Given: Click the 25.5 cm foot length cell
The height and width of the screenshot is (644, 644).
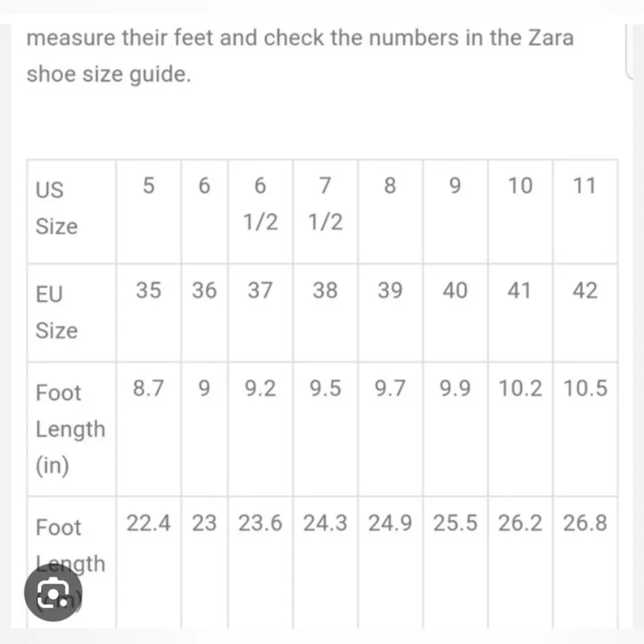Looking at the screenshot, I should click(x=455, y=562).
